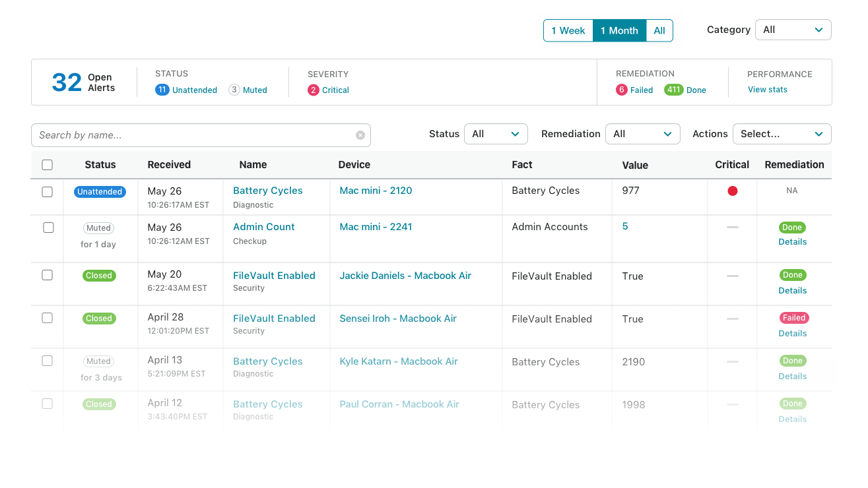Open device Kyle Katarn - Macbook Air

click(399, 361)
